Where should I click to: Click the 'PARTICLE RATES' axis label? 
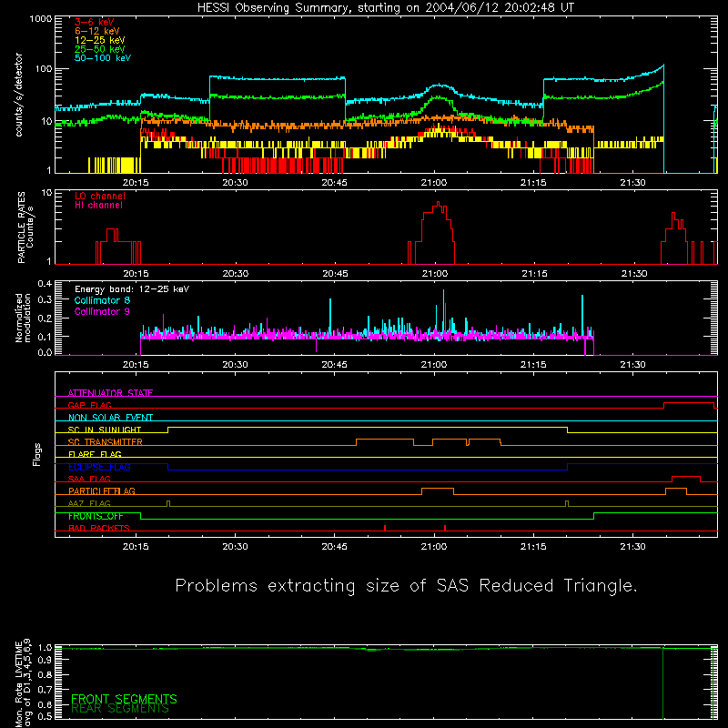[21, 227]
